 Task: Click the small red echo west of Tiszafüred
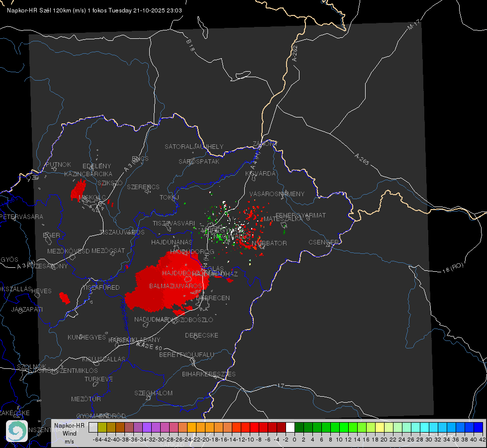tap(65, 298)
